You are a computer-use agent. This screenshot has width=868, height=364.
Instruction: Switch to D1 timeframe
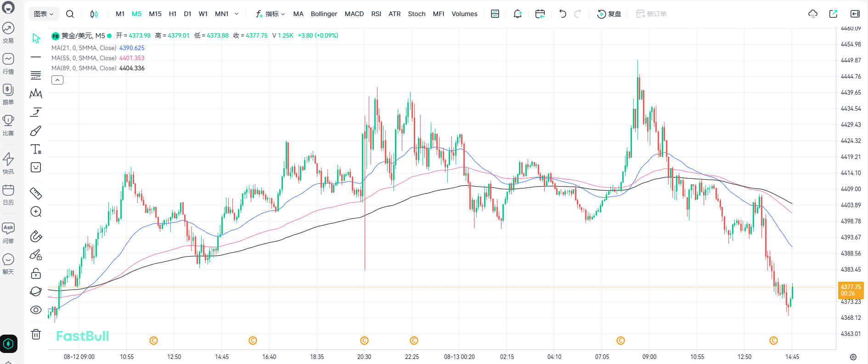(x=188, y=14)
